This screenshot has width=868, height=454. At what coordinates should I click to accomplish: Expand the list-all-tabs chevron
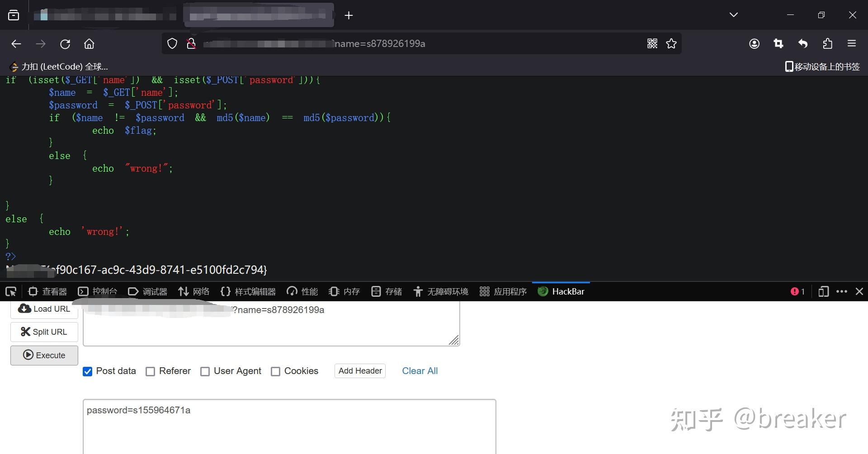(x=733, y=14)
